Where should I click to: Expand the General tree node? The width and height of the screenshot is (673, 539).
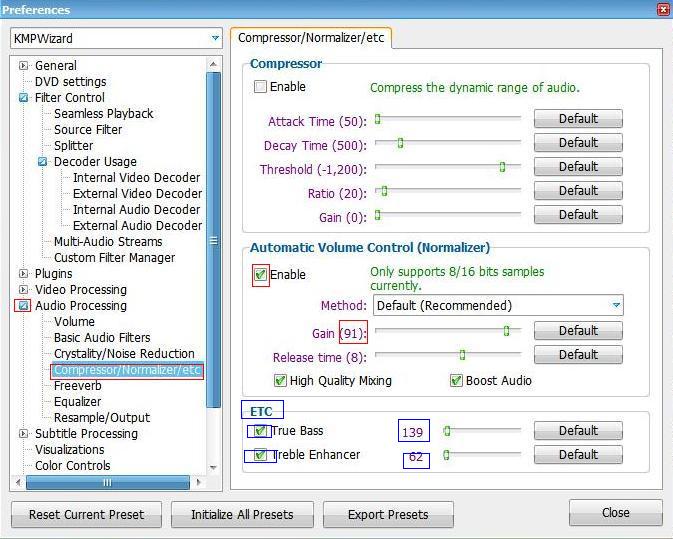pos(23,66)
